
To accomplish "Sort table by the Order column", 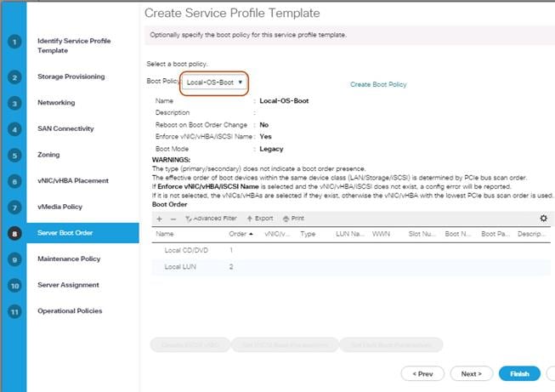I will [241, 233].
